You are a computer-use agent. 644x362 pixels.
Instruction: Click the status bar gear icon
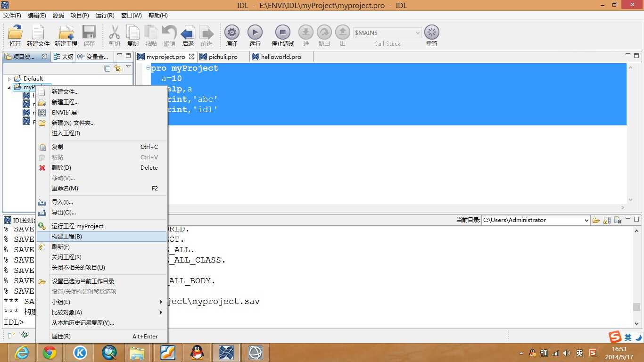pos(25,335)
